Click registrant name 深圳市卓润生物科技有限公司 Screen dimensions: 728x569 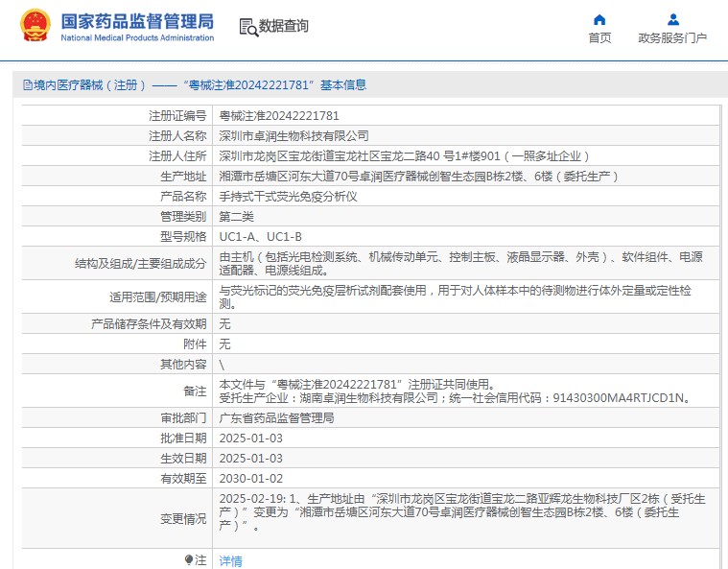point(294,135)
